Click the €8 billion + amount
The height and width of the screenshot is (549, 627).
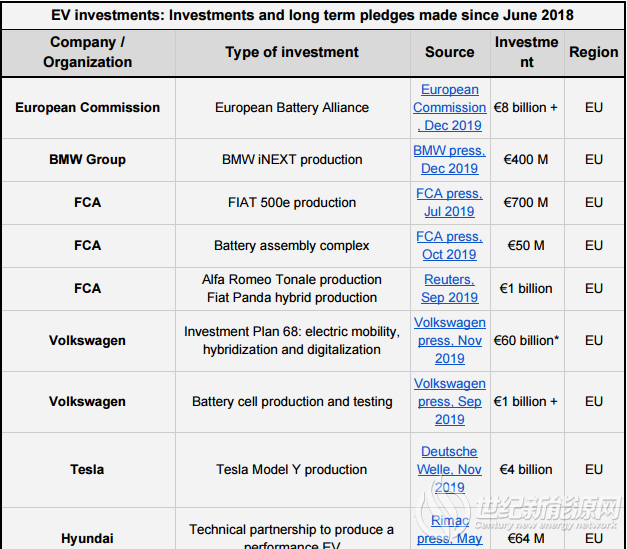coord(525,108)
